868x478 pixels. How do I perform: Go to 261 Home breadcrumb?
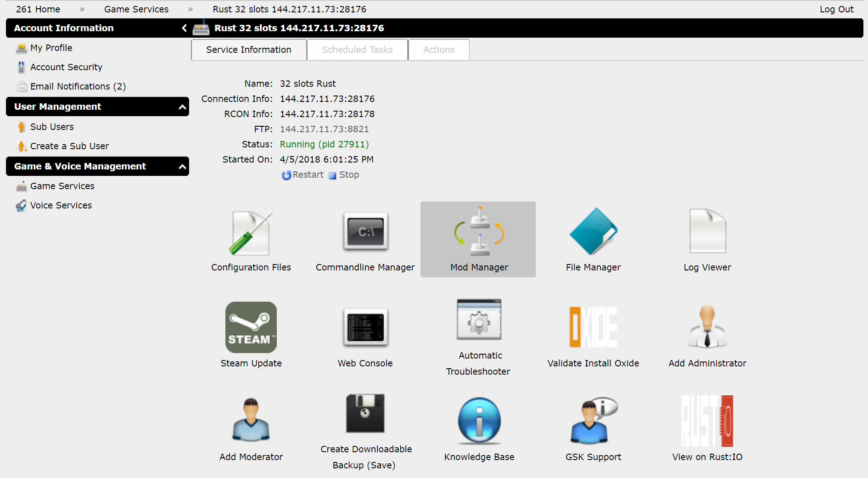38,9
